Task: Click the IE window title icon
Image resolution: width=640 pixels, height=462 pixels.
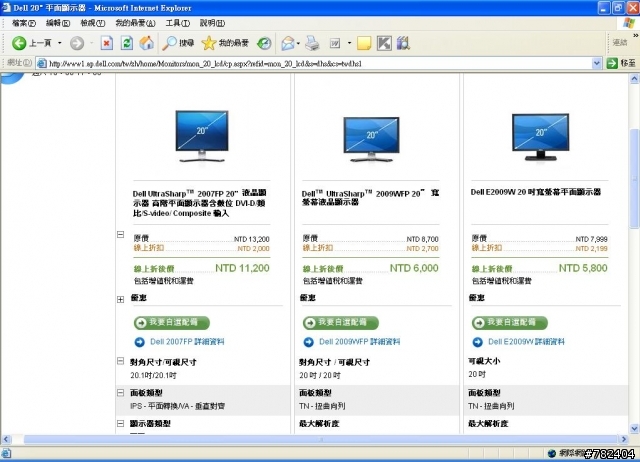Action: [6, 7]
